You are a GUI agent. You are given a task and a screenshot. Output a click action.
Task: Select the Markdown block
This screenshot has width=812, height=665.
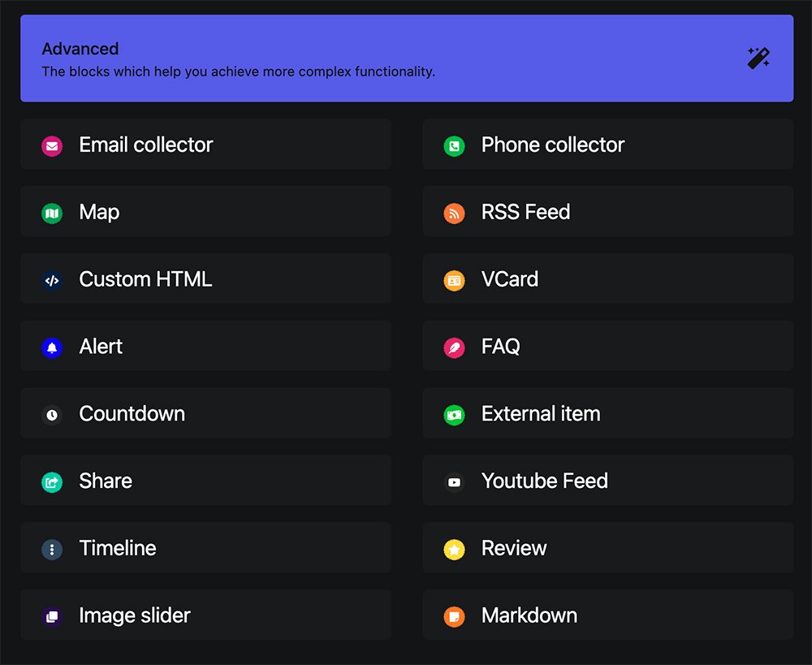click(607, 615)
